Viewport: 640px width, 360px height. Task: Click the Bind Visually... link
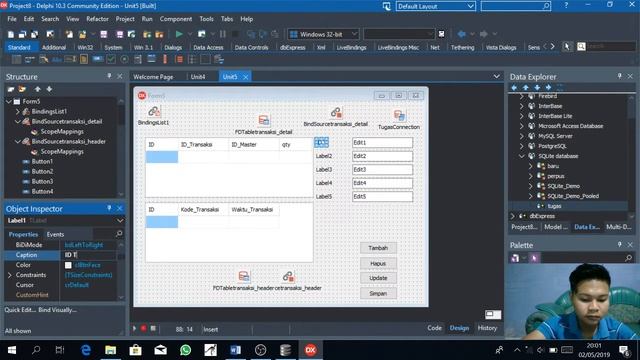58,310
